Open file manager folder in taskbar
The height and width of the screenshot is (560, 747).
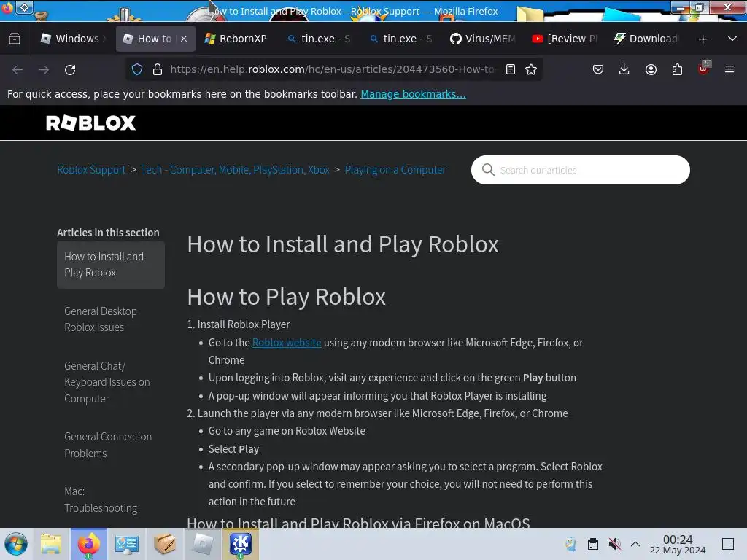point(51,544)
